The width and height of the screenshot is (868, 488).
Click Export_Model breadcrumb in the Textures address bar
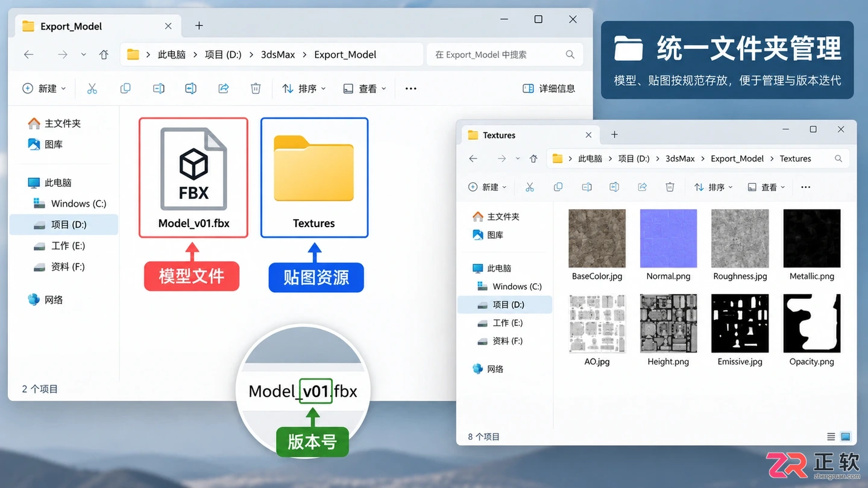tap(737, 159)
